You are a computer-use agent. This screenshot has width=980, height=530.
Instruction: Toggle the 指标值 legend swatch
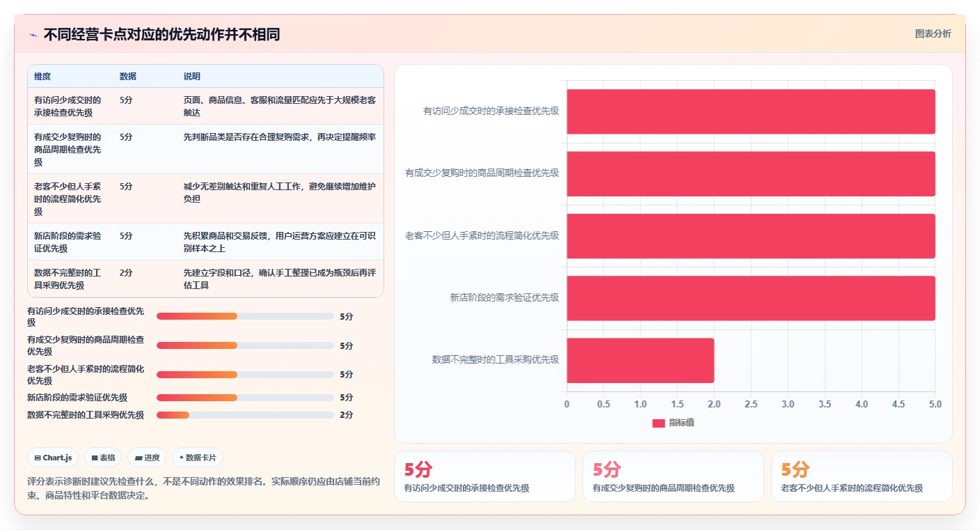658,423
